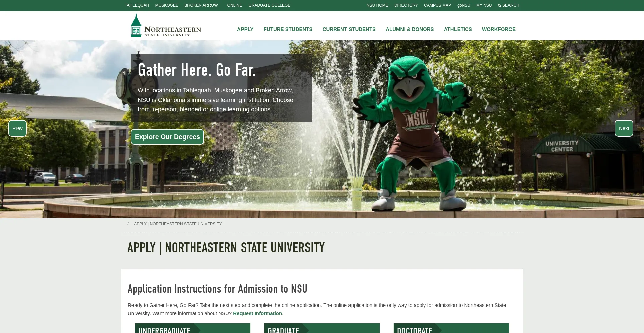Select Broken Arrow in top bar
The width and height of the screenshot is (644, 333).
click(201, 5)
